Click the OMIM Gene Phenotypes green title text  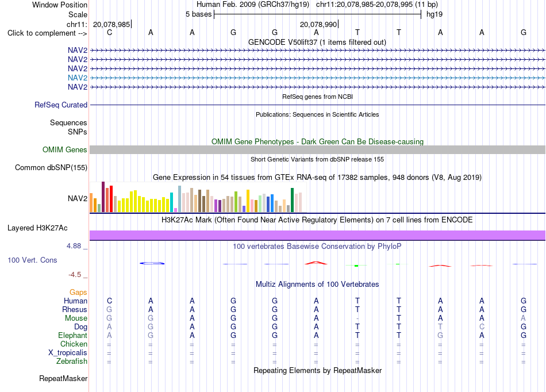point(317,142)
